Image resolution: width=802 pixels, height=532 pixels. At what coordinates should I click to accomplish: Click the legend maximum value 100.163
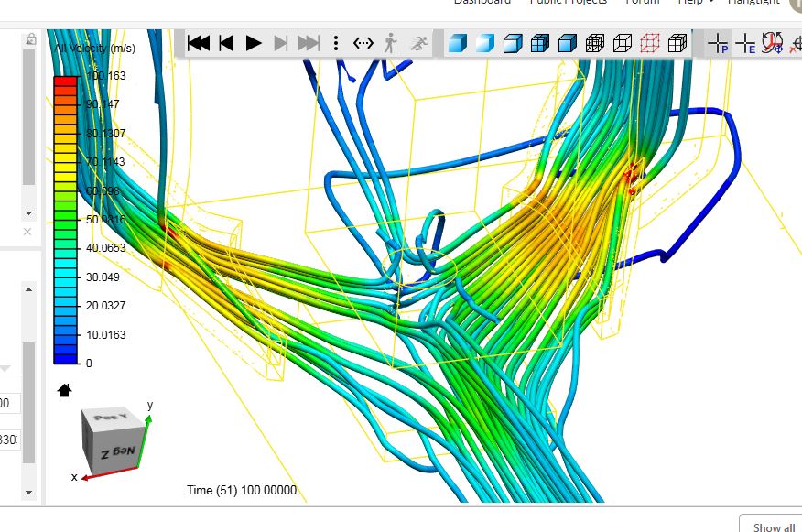106,76
